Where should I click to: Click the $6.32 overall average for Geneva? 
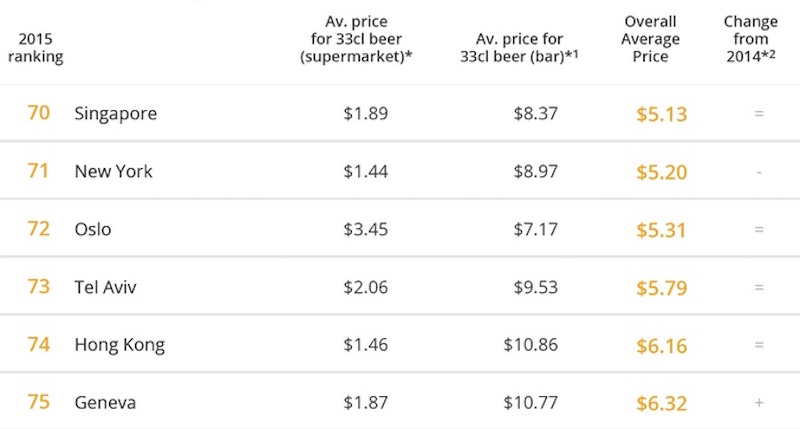point(661,404)
